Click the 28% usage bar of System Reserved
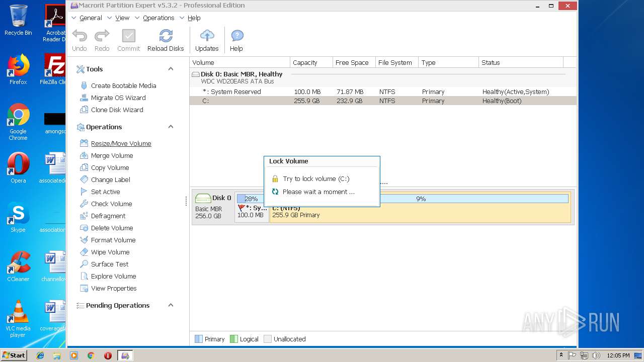 (250, 199)
